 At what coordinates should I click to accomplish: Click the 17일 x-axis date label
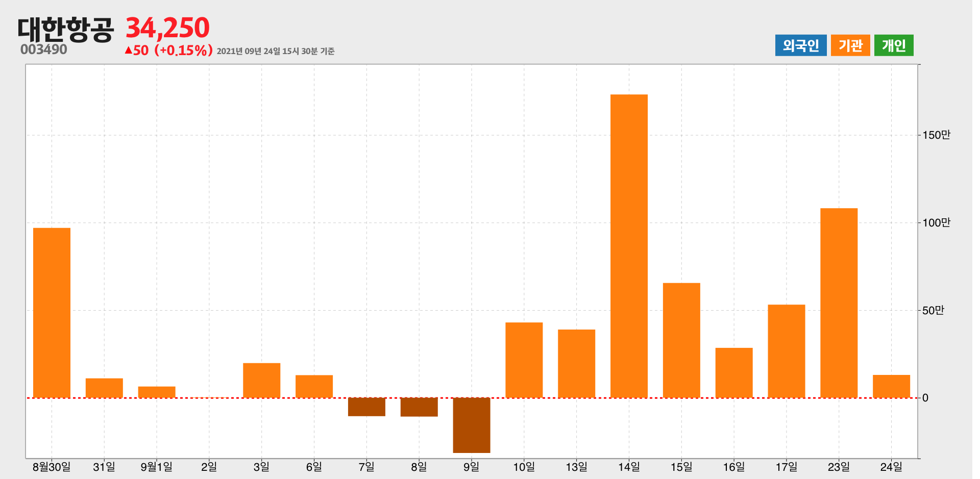click(x=787, y=467)
